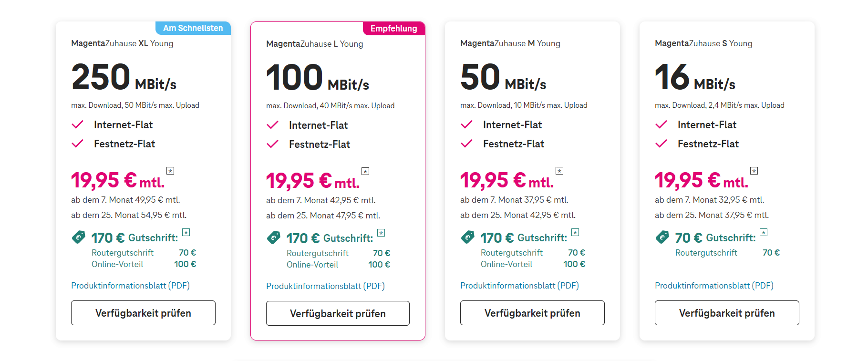Open footnote next to L 170 € Gutschrift
868x361 pixels.
click(381, 233)
